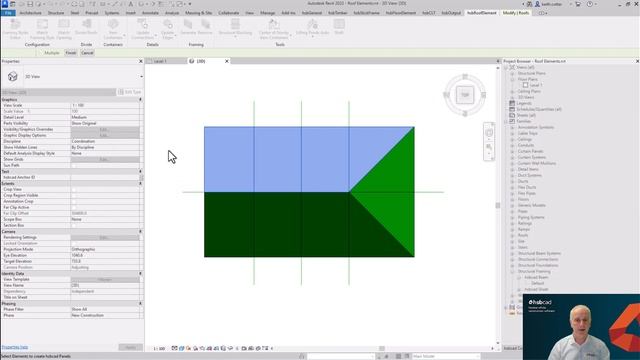Click the Text tool icon in quick access toolbar

[x=131, y=4]
